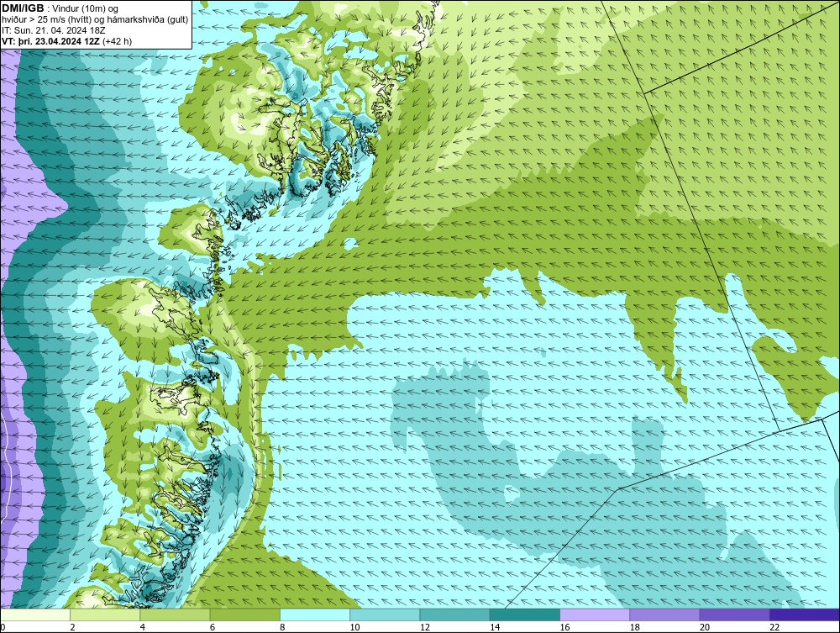Click the 4–6 m/s green legend swatch
This screenshot has width=840, height=633.
click(x=175, y=615)
